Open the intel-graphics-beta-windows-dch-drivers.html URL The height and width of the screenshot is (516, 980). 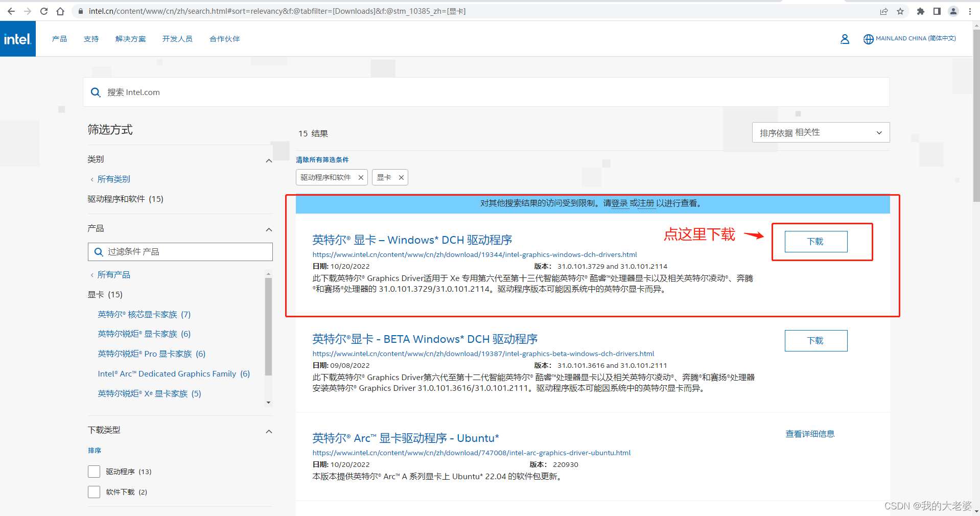coord(483,354)
